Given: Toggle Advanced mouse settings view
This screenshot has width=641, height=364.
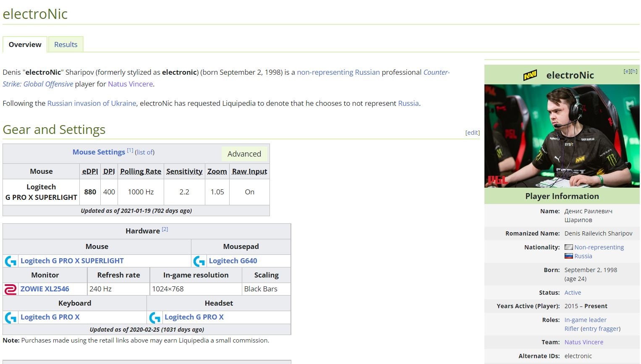Looking at the screenshot, I should point(244,154).
